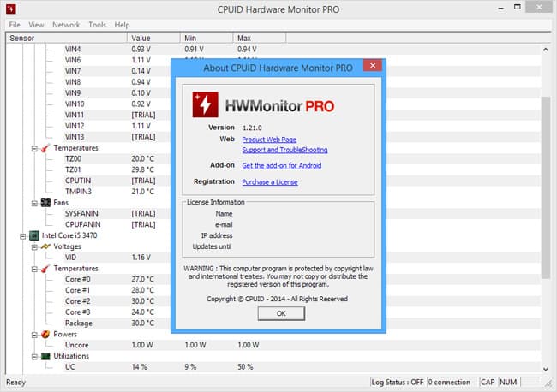Open the File menu

coord(15,25)
